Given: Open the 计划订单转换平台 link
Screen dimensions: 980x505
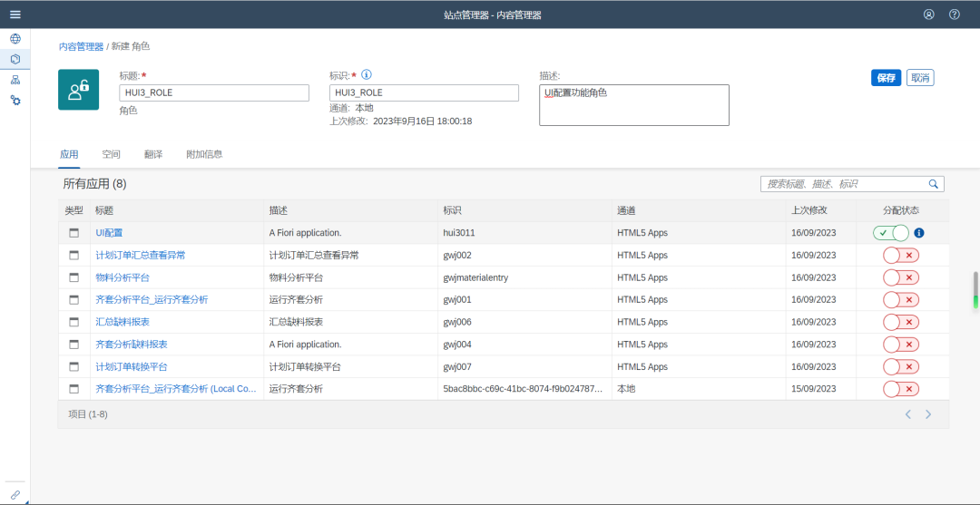Looking at the screenshot, I should point(132,366).
